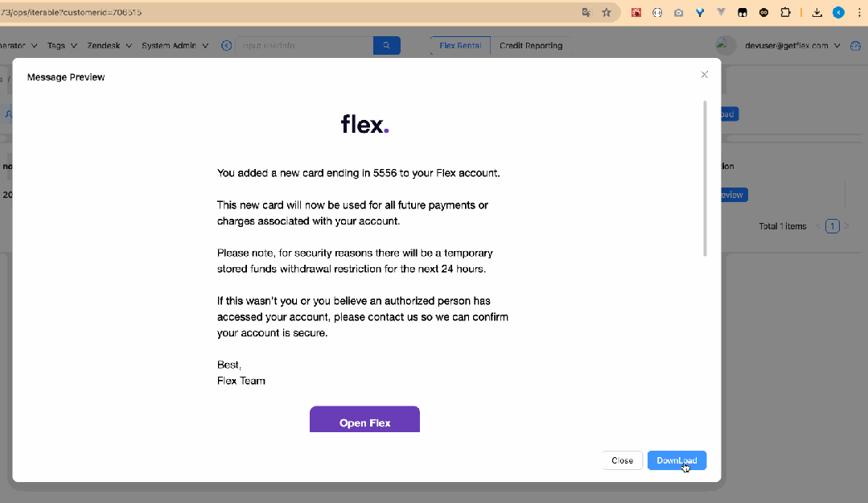Expand the devuser@getflex.com account menu
Viewport: 868px width, 503px height.
792,45
